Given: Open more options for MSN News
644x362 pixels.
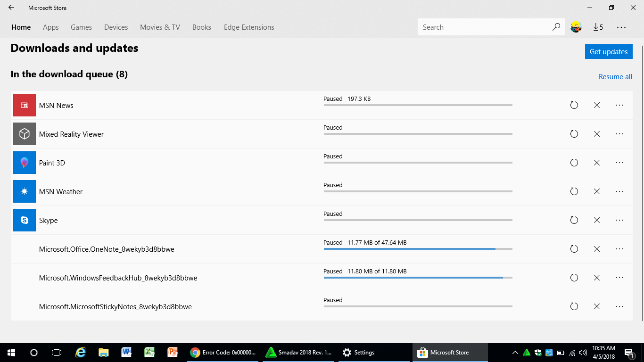Looking at the screenshot, I should click(619, 105).
